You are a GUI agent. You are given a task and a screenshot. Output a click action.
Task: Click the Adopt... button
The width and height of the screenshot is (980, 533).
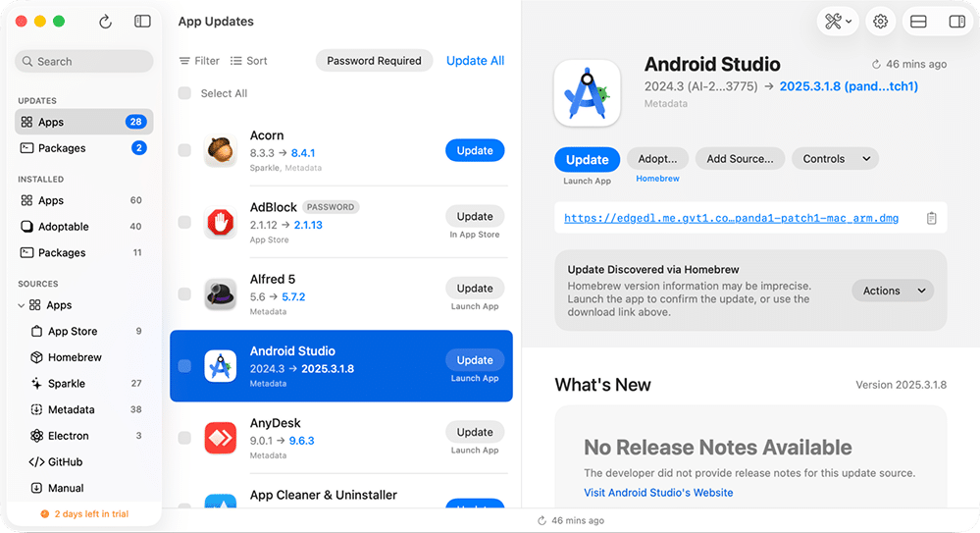point(657,159)
